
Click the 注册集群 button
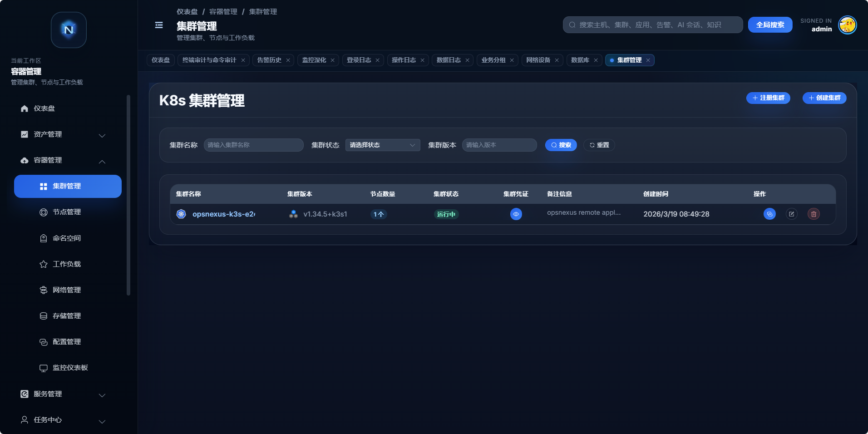pyautogui.click(x=768, y=98)
